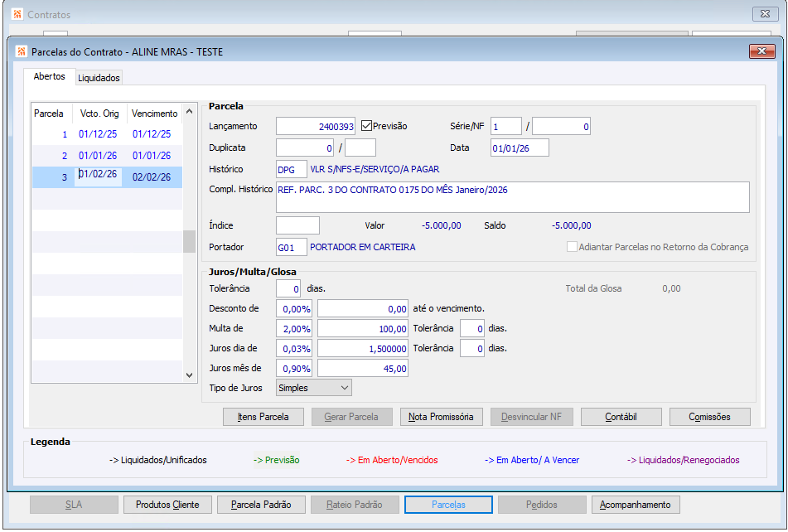Open Produtos Cliente button

click(x=168, y=505)
